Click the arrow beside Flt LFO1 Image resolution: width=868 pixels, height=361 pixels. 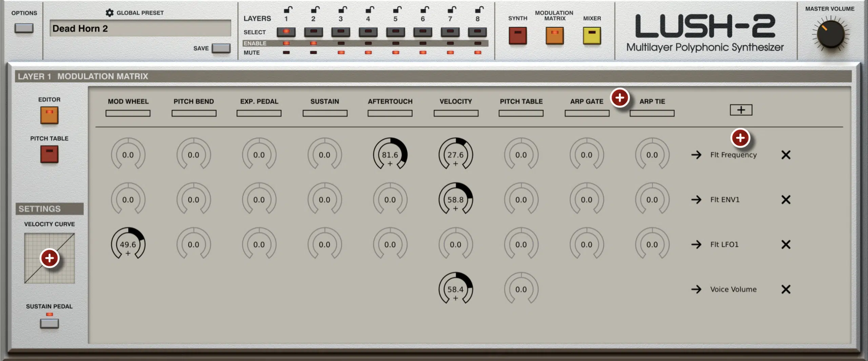[696, 244]
